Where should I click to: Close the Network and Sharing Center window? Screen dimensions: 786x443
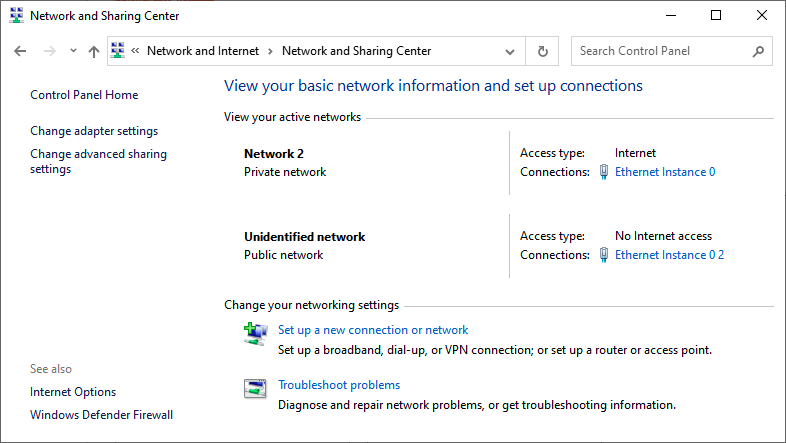click(761, 16)
